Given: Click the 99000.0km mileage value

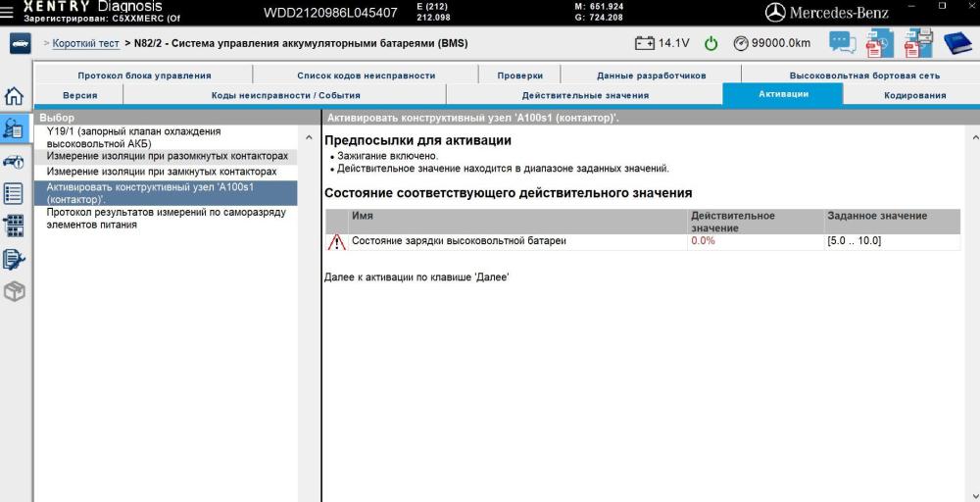Looking at the screenshot, I should point(781,43).
